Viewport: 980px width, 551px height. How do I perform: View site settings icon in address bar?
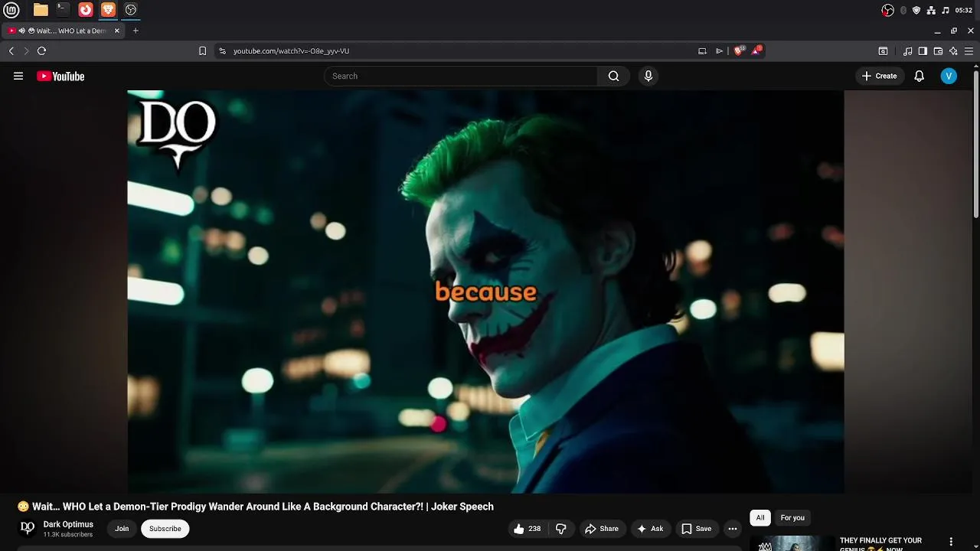tap(222, 51)
